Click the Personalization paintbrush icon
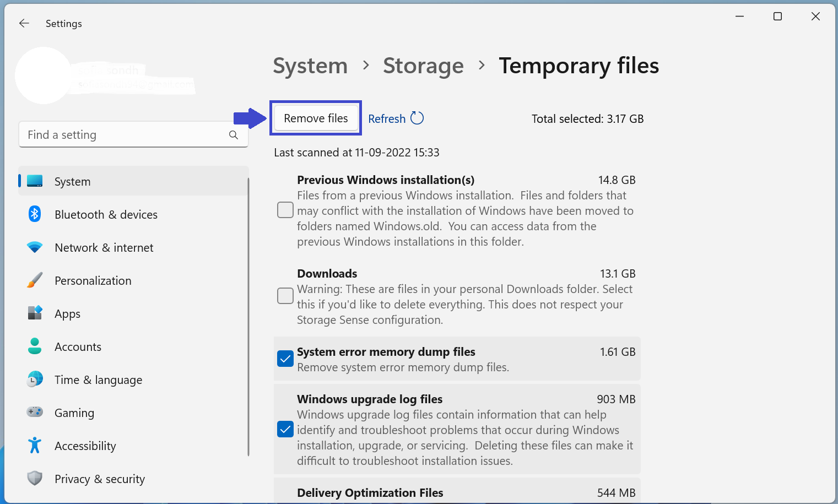Screen dimensions: 838x504 click(x=35, y=280)
